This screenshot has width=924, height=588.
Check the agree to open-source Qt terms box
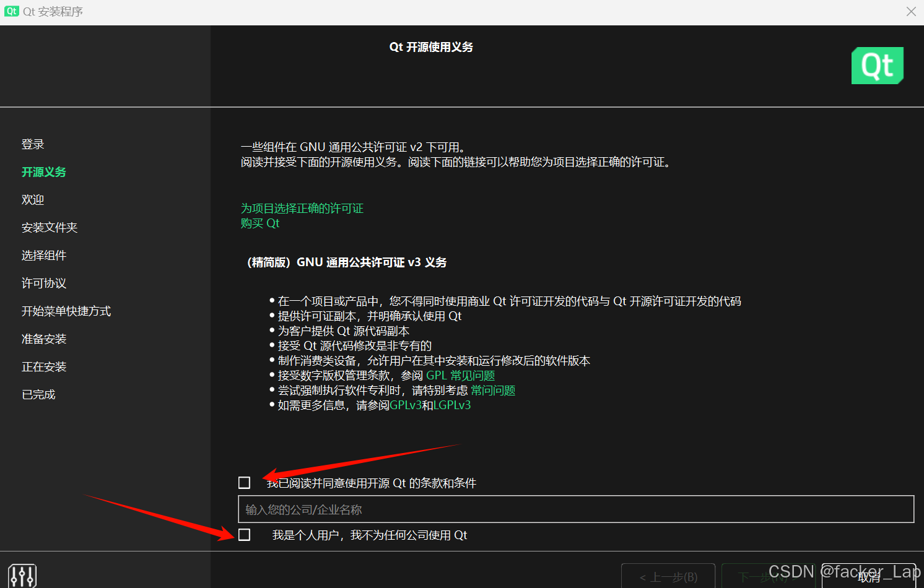[x=245, y=483]
